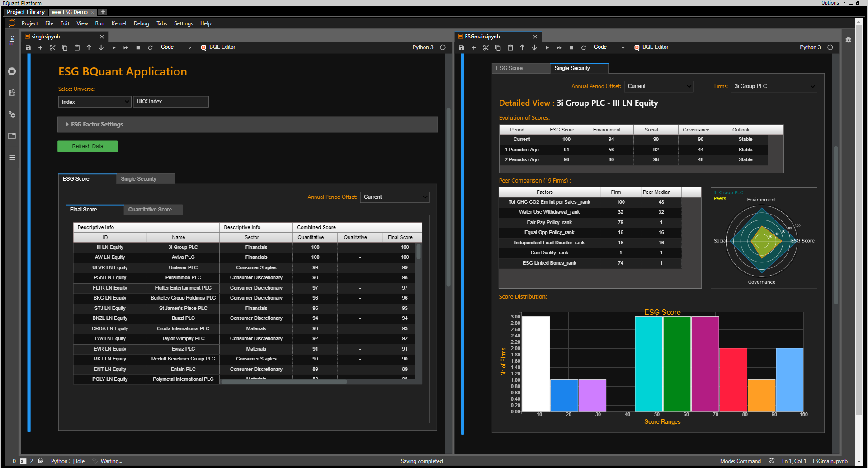The width and height of the screenshot is (868, 468).
Task: Click the kernel status circle in ESGmain.ipynb
Action: pyautogui.click(x=830, y=47)
